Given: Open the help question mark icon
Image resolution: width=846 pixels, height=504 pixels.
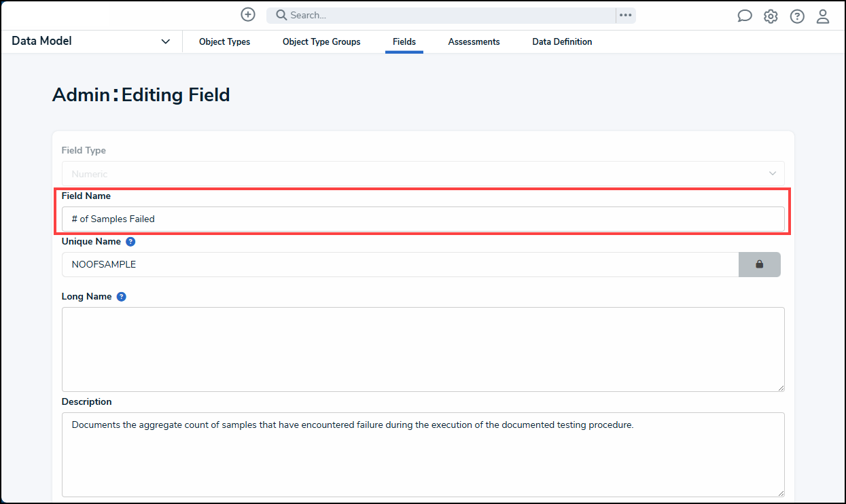Looking at the screenshot, I should [x=796, y=16].
